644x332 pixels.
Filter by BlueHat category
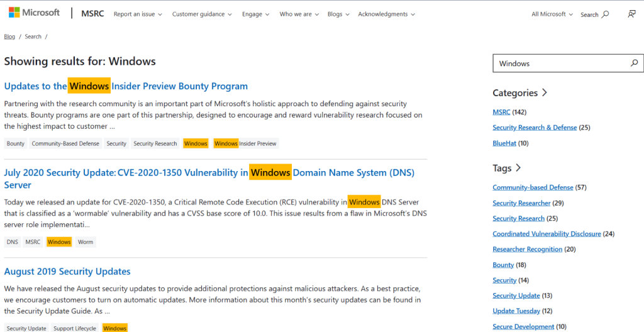point(504,143)
